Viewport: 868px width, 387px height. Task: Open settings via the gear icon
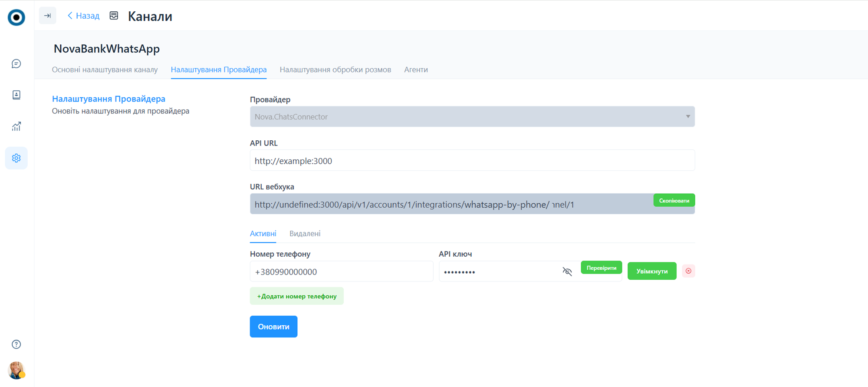[x=16, y=158]
